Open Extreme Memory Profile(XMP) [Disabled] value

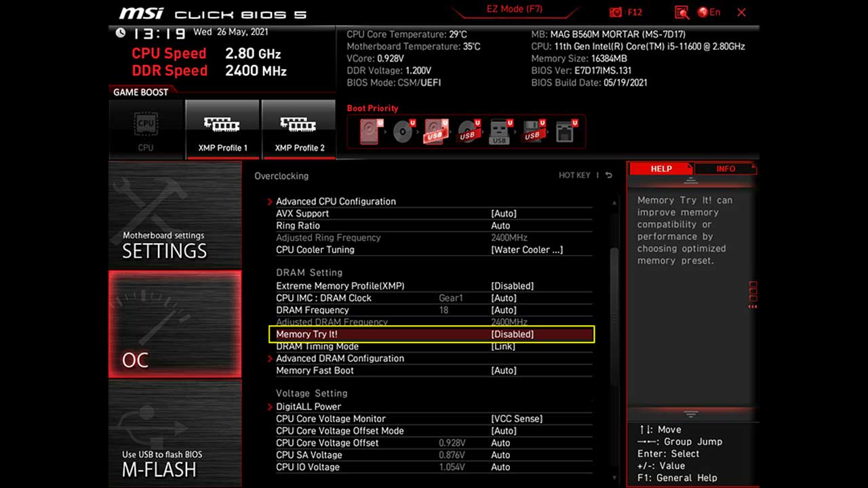click(x=512, y=286)
